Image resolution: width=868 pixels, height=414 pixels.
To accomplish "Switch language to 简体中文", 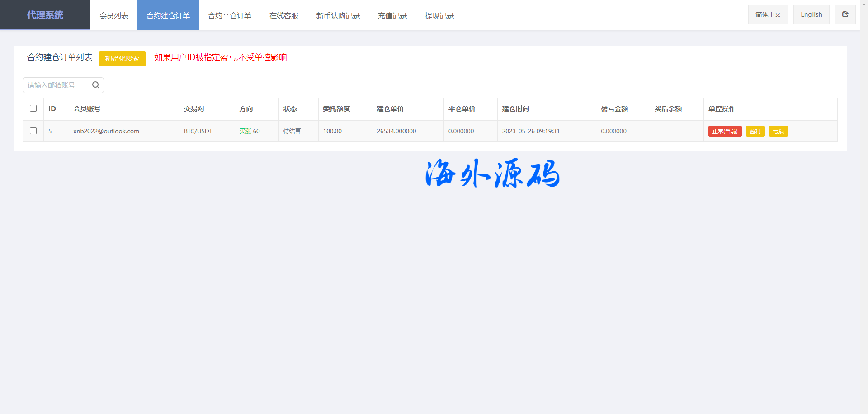I will [768, 14].
